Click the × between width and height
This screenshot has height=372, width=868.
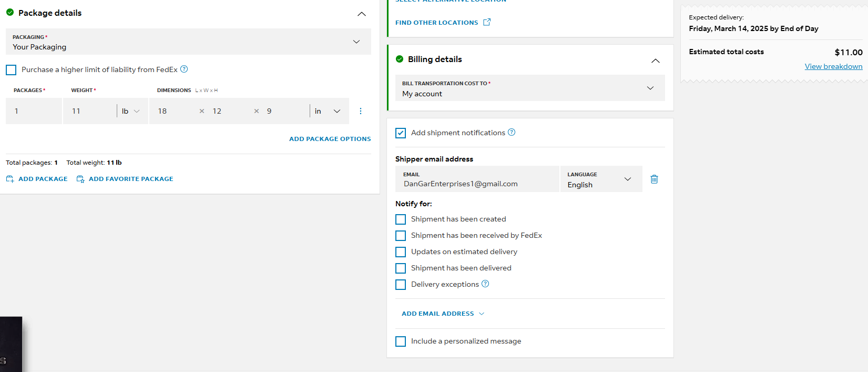(x=257, y=111)
